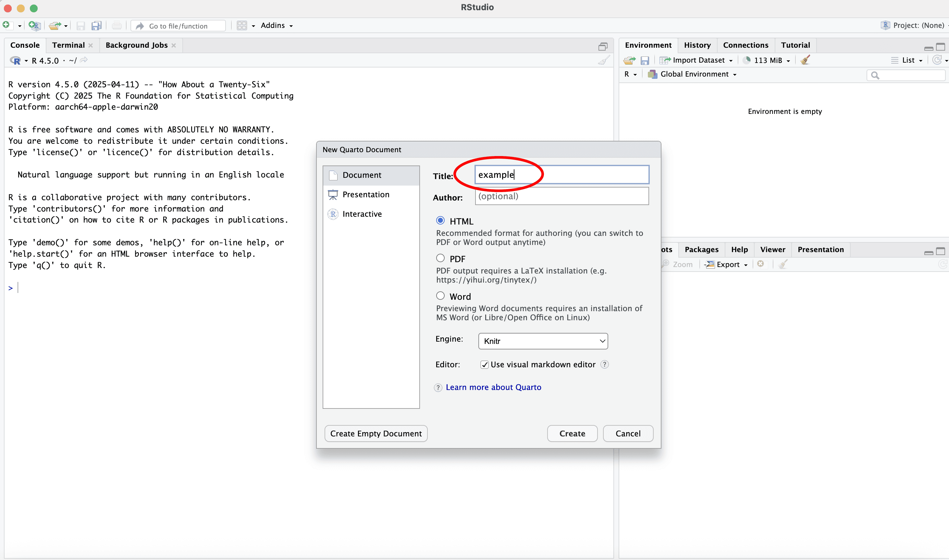
Task: Select the PDF output format
Action: click(x=440, y=259)
